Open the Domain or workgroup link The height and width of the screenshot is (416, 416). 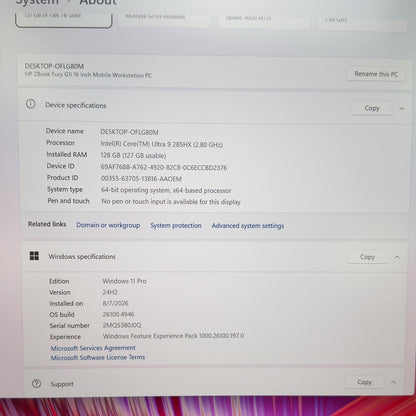[108, 225]
